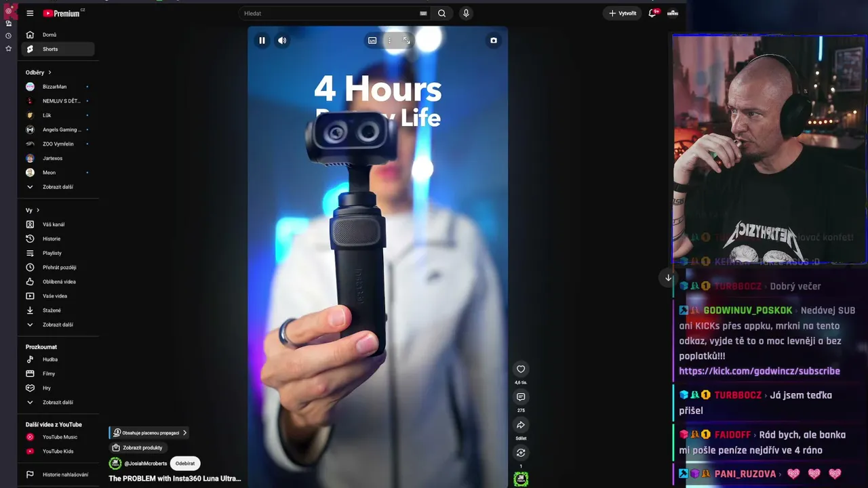This screenshot has width=868, height=488.
Task: Like the Short with the heart button
Action: point(521,369)
